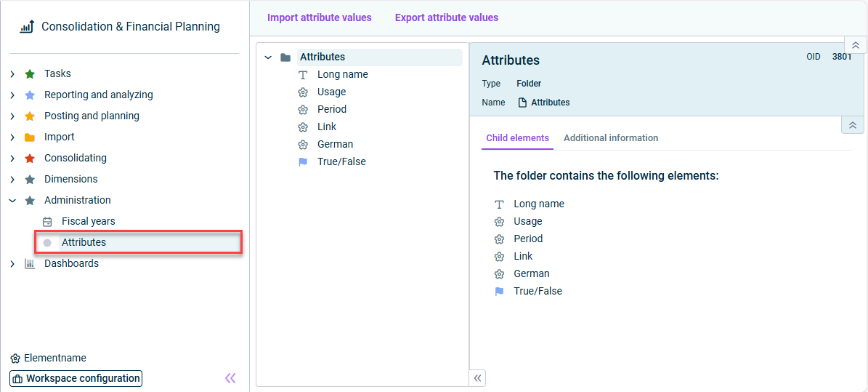Click the calendar icon beside Fiscal years
The width and height of the screenshot is (868, 392).
(47, 222)
